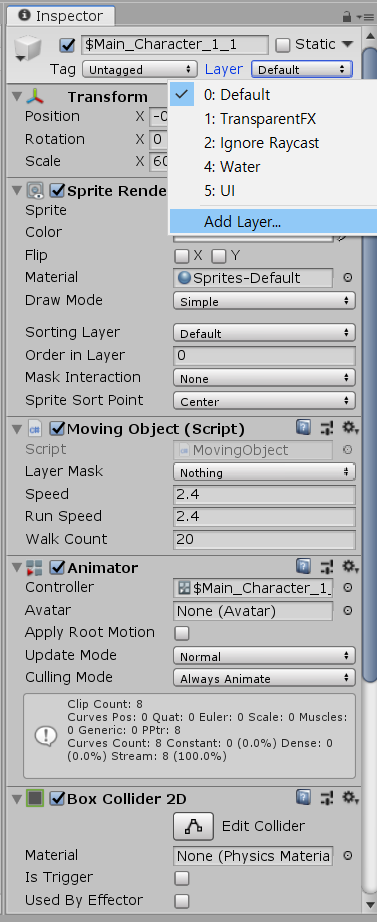Click the Edit Collider button
This screenshot has width=377, height=922.
(193, 826)
